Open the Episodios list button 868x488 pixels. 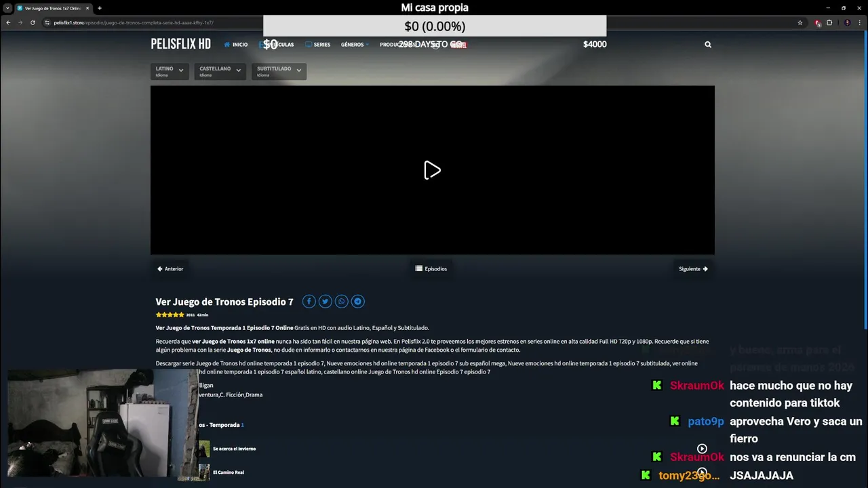pos(431,269)
